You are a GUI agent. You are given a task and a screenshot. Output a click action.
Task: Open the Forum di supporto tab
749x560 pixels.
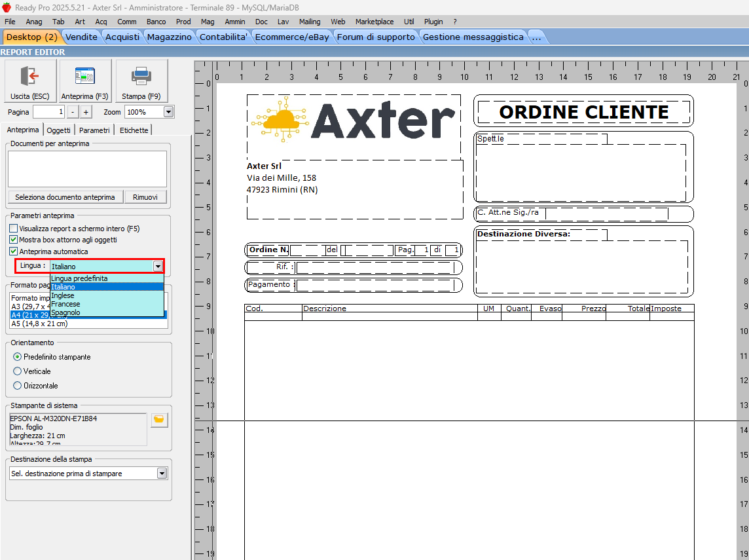pos(375,37)
